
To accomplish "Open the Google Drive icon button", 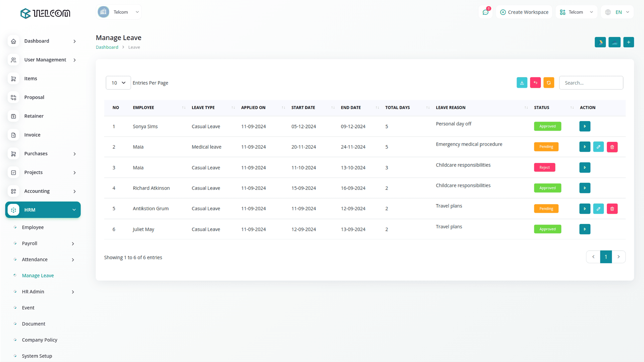I will [x=600, y=42].
